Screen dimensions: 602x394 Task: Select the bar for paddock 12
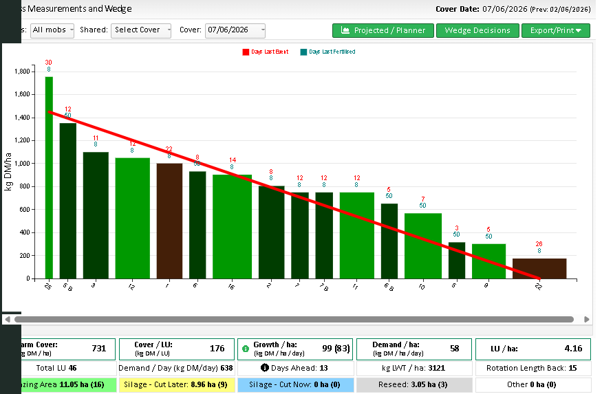pos(132,218)
